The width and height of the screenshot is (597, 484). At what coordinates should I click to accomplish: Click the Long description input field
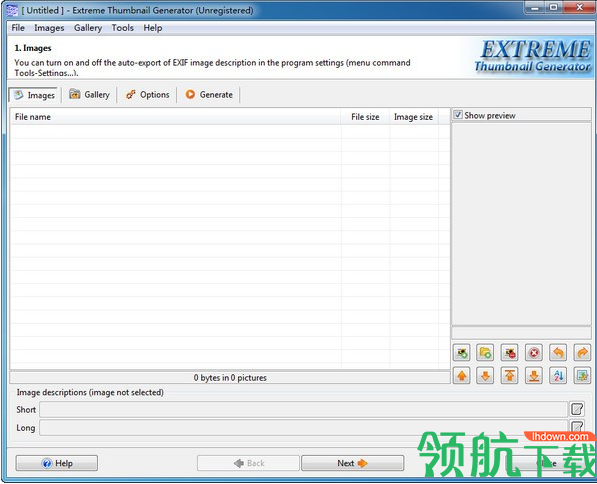click(303, 428)
